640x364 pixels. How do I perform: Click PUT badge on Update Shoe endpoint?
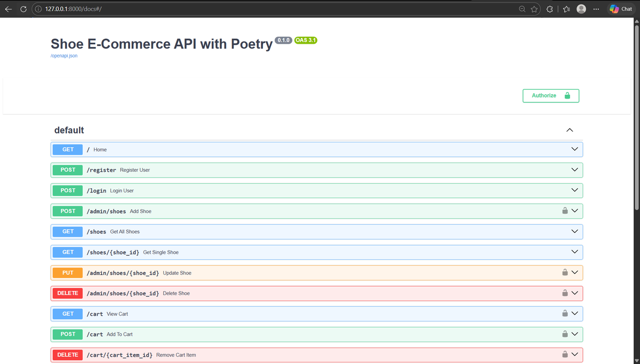[x=68, y=272]
